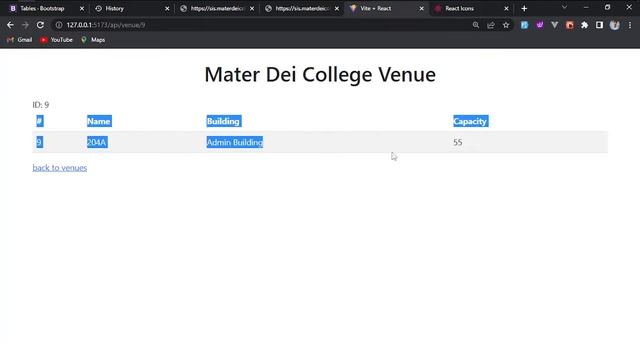Minimize the browser window
The width and height of the screenshot is (640, 360).
point(586,7)
